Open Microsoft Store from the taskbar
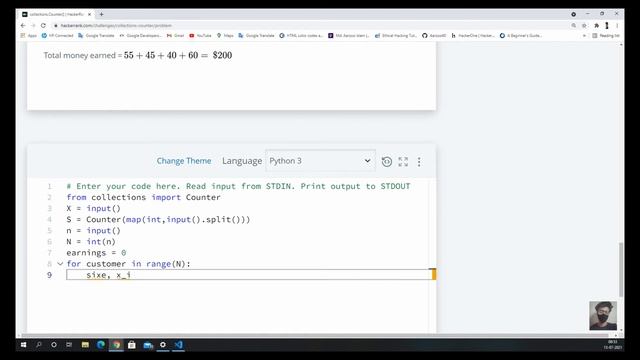The height and width of the screenshot is (360, 640). click(x=131, y=345)
